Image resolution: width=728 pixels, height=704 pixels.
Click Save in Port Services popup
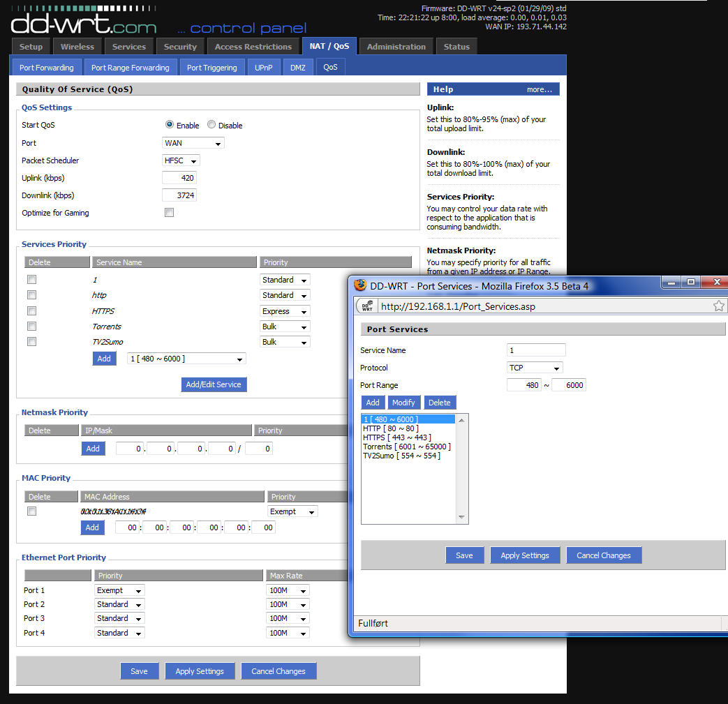pyautogui.click(x=464, y=555)
